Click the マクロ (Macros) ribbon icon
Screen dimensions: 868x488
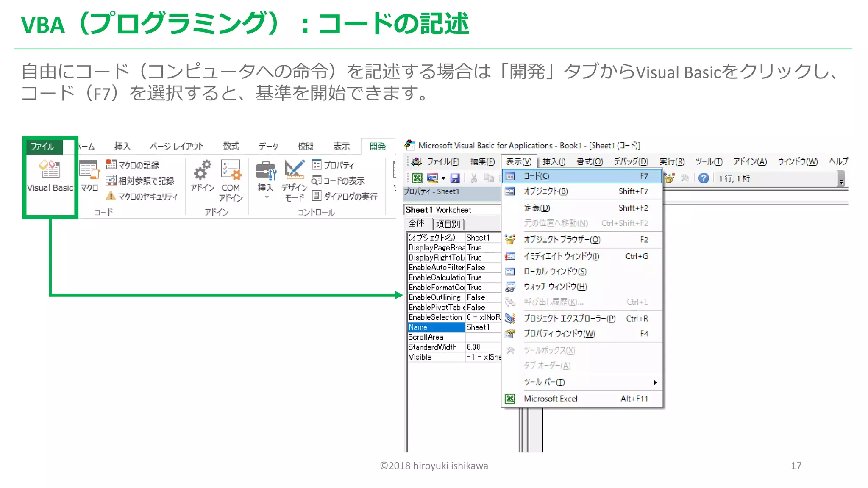[89, 175]
